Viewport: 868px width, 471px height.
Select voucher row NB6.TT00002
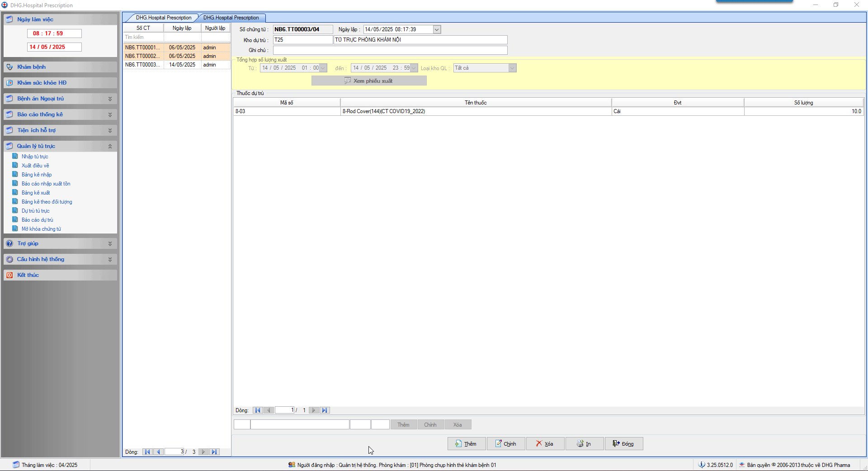pos(177,56)
